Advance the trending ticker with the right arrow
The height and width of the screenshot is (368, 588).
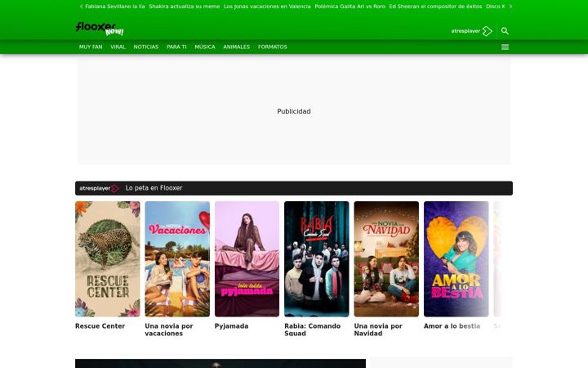(510, 7)
